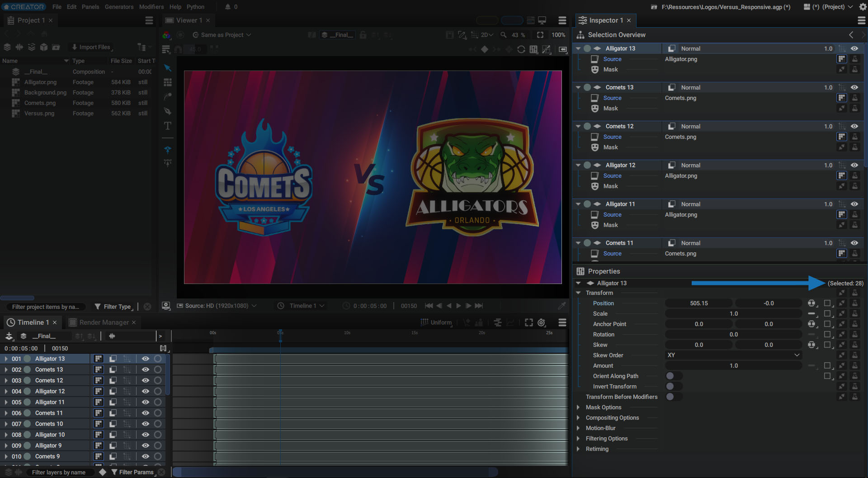868x478 pixels.
Task: Jump to first frame in playback controls
Action: [x=429, y=306]
